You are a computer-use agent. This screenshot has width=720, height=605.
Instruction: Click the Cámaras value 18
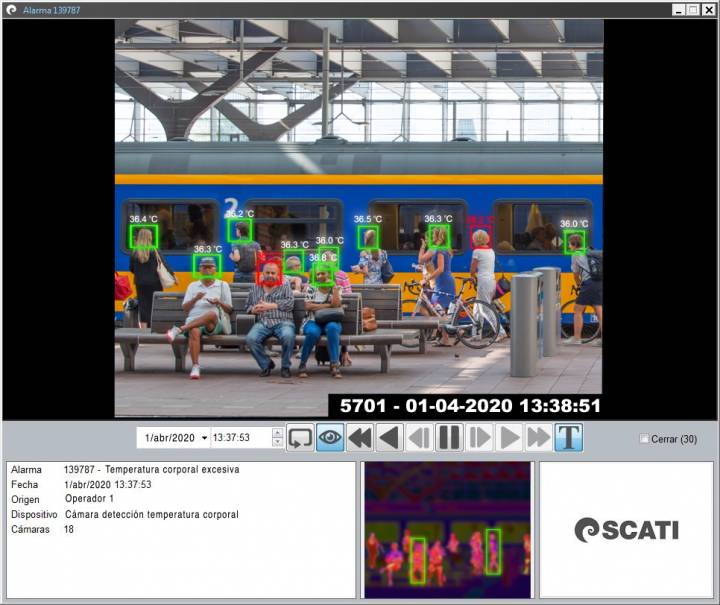[69, 529]
